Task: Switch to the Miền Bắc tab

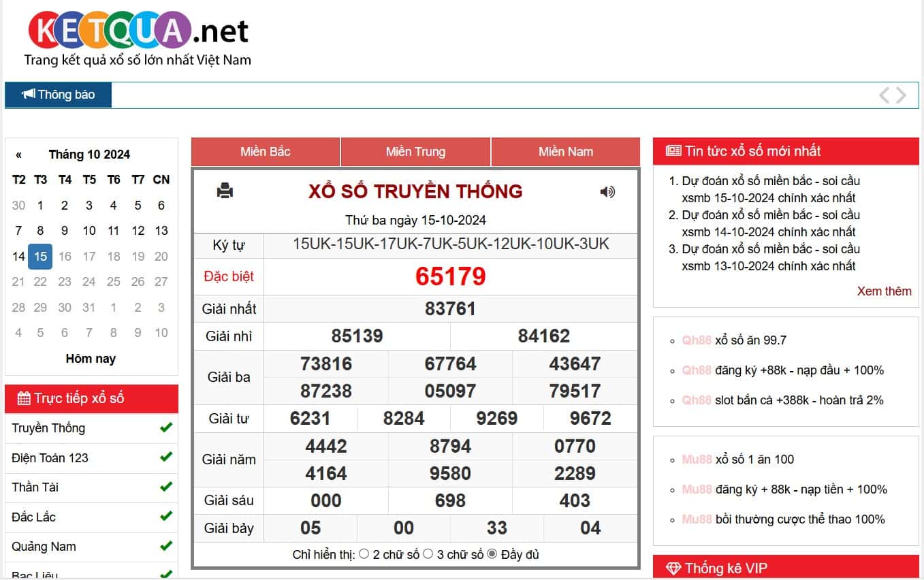Action: pos(266,152)
